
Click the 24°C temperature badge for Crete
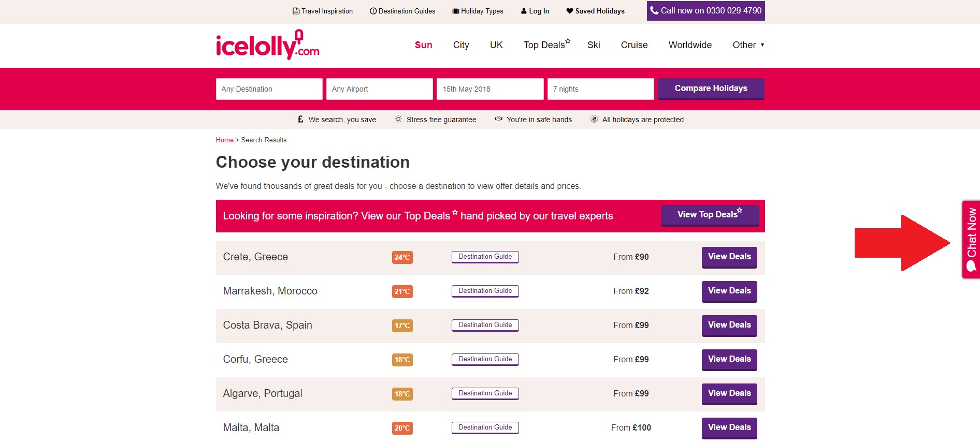click(x=402, y=257)
